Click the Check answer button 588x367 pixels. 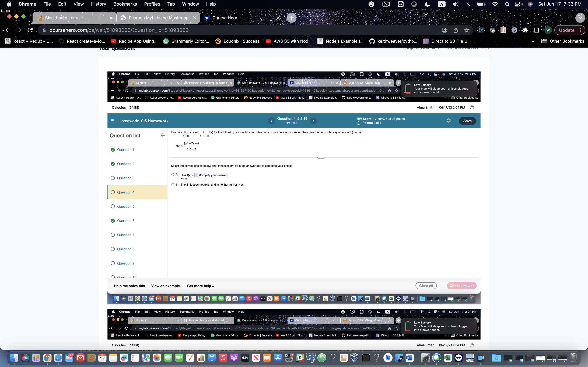461,286
